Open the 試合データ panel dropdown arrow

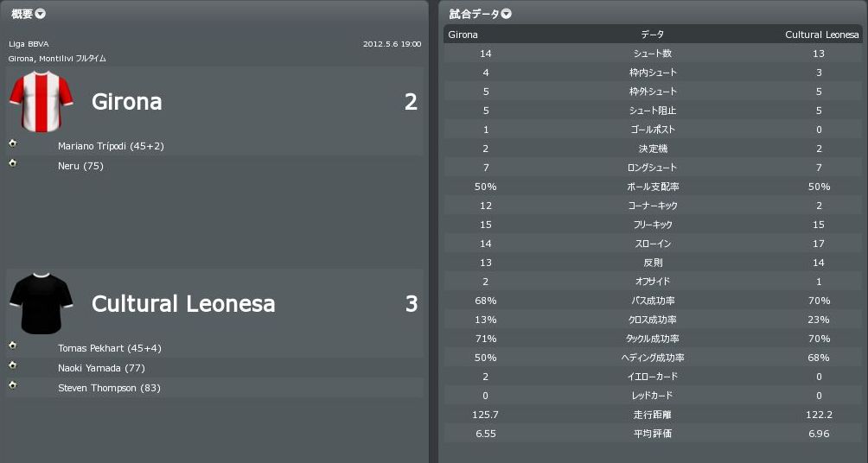tap(507, 14)
